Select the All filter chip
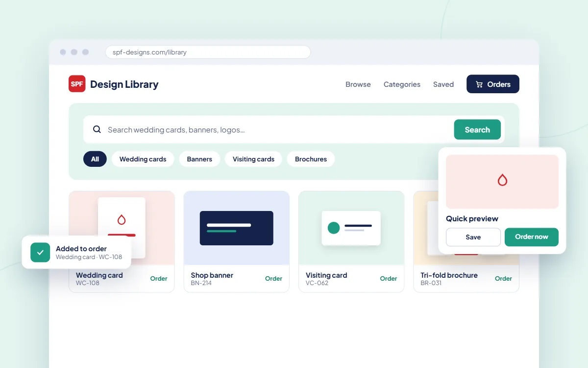588x368 pixels. pyautogui.click(x=95, y=159)
